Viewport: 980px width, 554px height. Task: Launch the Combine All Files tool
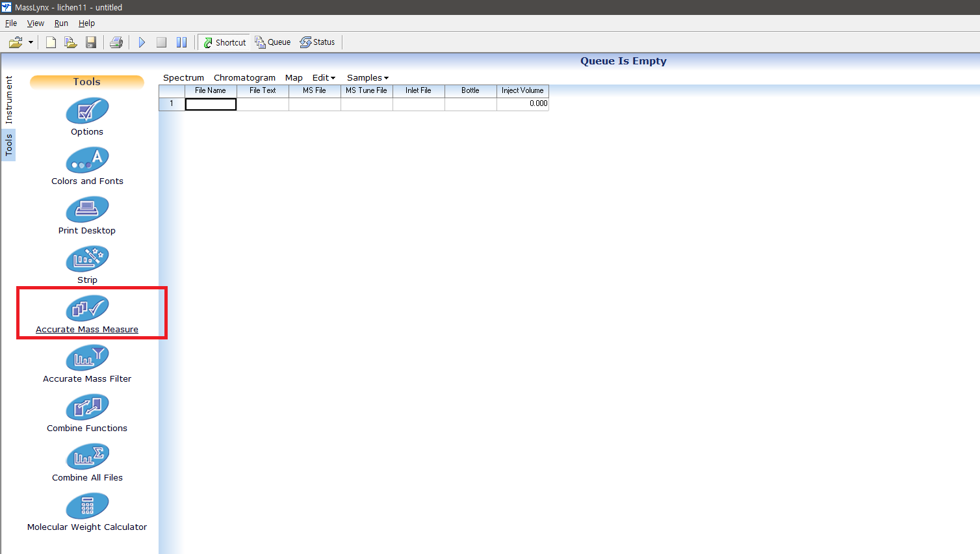87,463
